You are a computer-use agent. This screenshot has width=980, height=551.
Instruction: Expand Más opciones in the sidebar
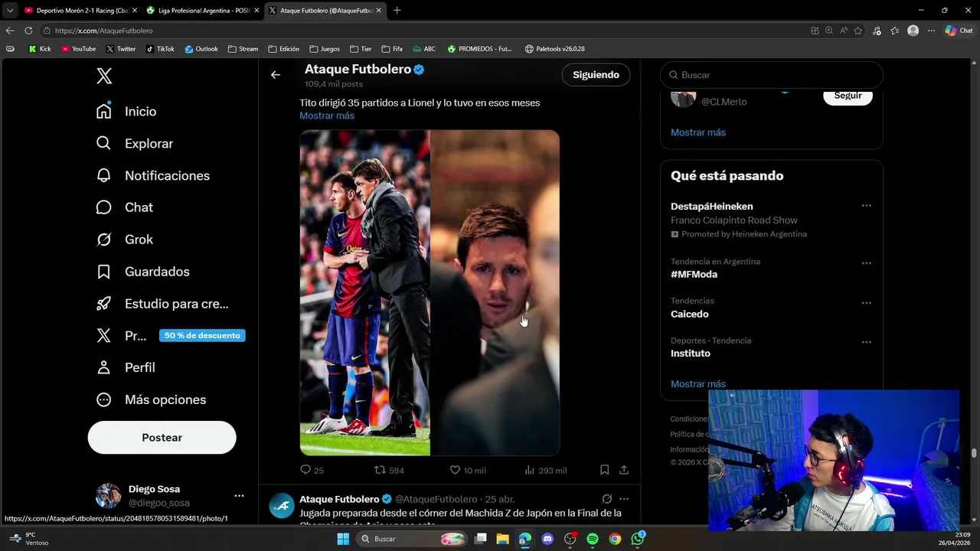pos(151,399)
